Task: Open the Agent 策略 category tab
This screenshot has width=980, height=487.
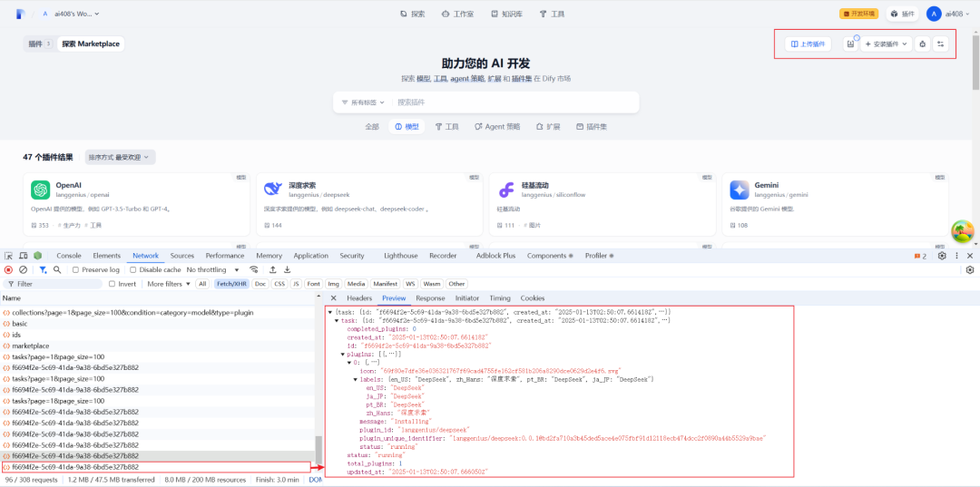Action: [x=497, y=127]
